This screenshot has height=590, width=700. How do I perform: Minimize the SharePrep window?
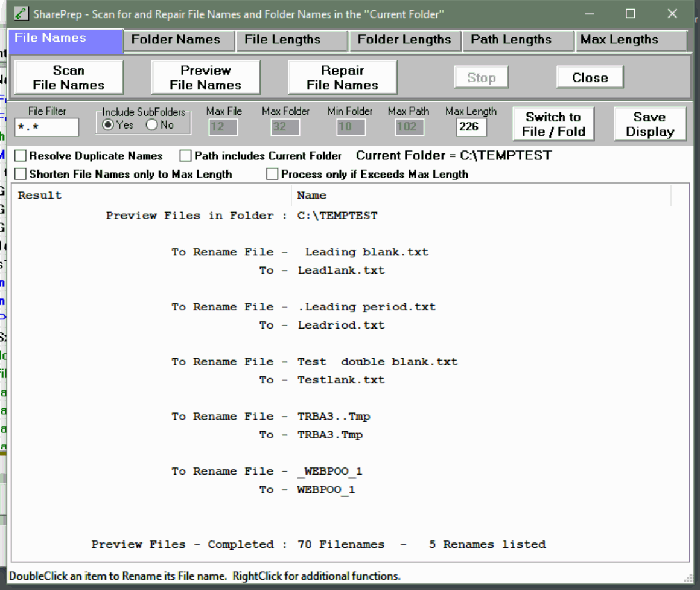(x=590, y=14)
